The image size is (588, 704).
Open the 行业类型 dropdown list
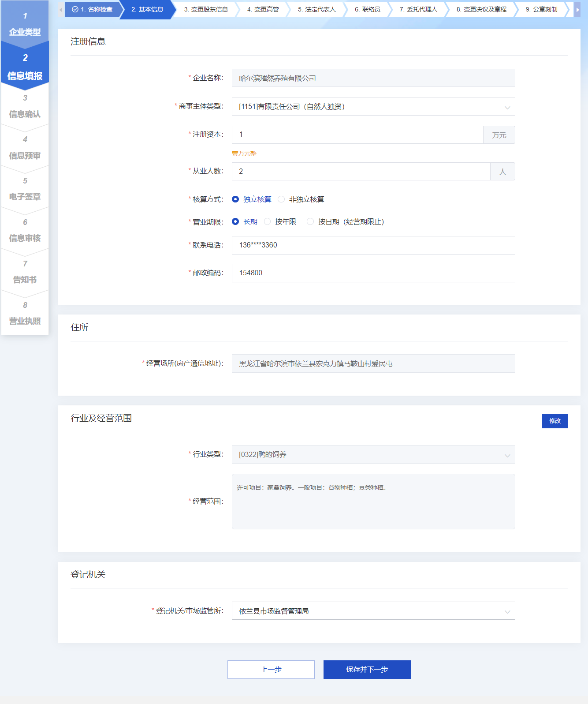click(373, 454)
